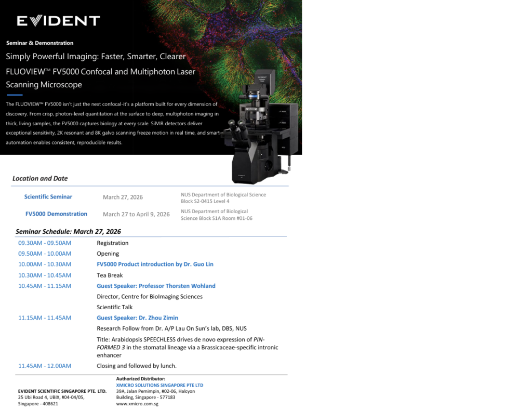Select the 09.30AM - 09.50AM Registration time slot
532x409 pixels.
[45, 243]
